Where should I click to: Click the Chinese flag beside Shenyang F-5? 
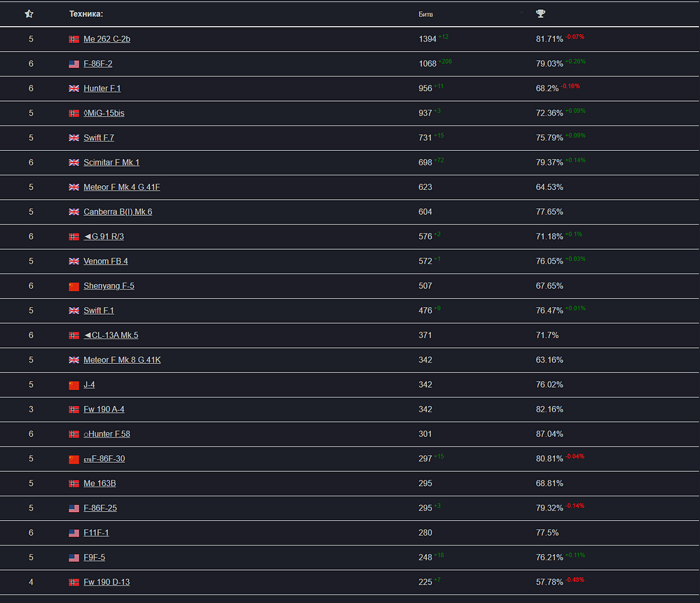tap(74, 286)
